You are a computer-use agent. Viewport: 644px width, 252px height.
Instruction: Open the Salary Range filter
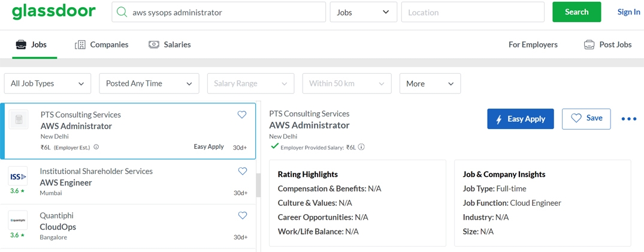coord(250,83)
